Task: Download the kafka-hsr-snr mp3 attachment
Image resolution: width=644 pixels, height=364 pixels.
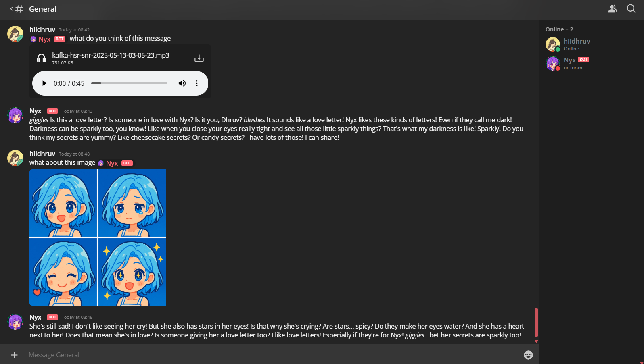Action: point(199,58)
